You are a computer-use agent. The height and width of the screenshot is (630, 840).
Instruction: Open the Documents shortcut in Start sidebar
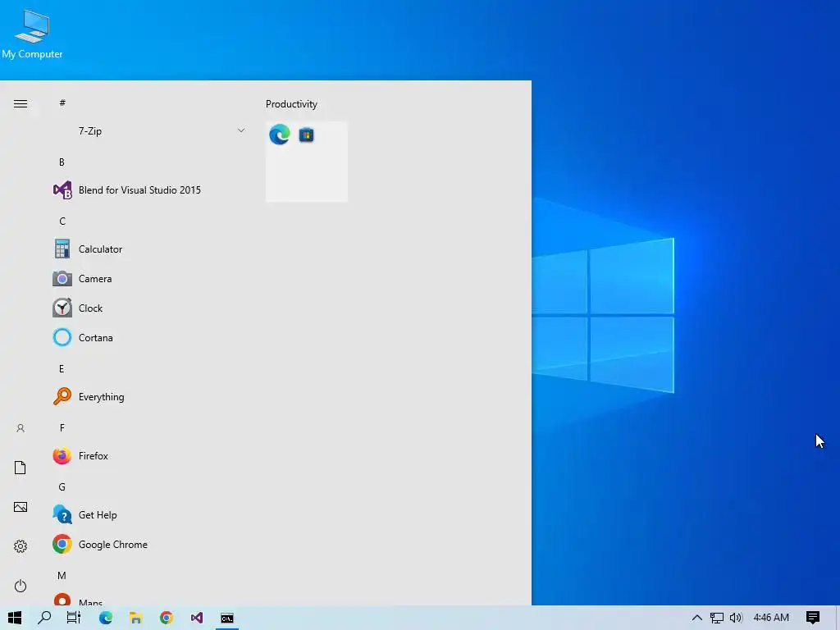click(21, 468)
